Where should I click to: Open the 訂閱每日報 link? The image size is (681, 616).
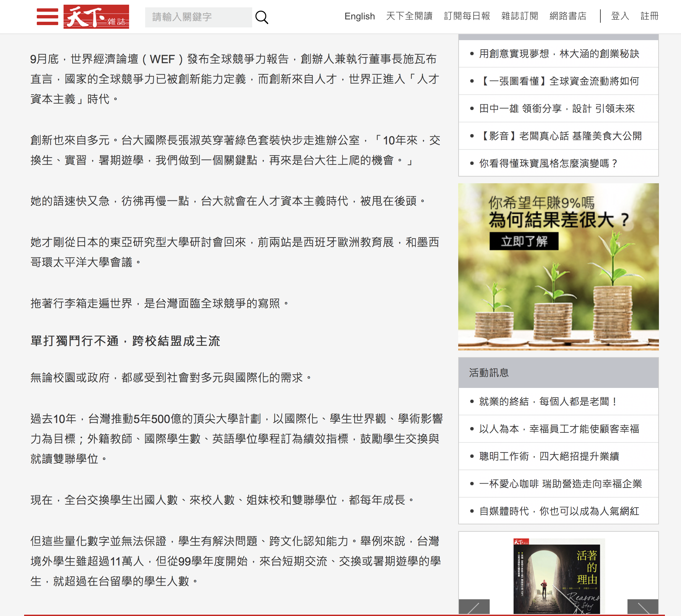click(x=467, y=16)
